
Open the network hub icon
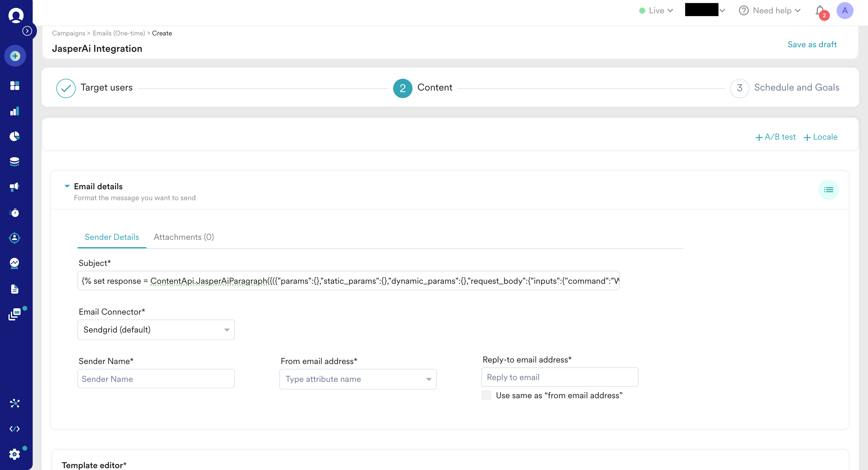point(15,403)
